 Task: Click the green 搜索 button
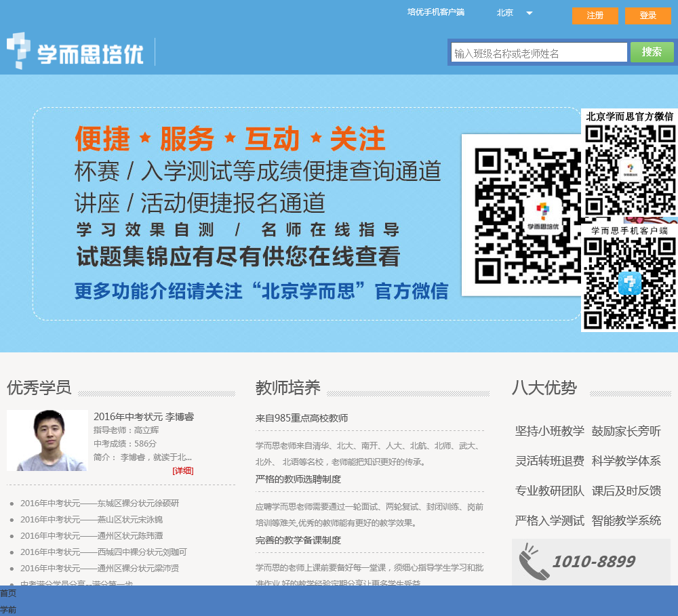coord(652,52)
